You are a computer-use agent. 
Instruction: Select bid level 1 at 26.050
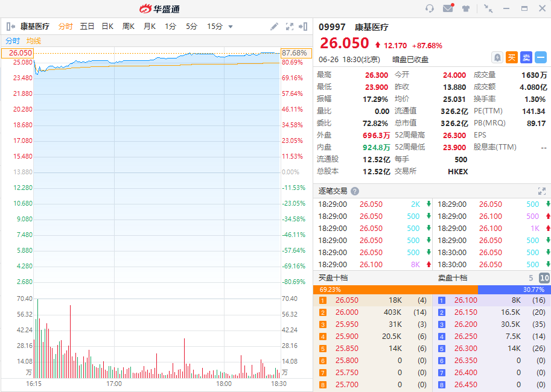click(x=372, y=300)
